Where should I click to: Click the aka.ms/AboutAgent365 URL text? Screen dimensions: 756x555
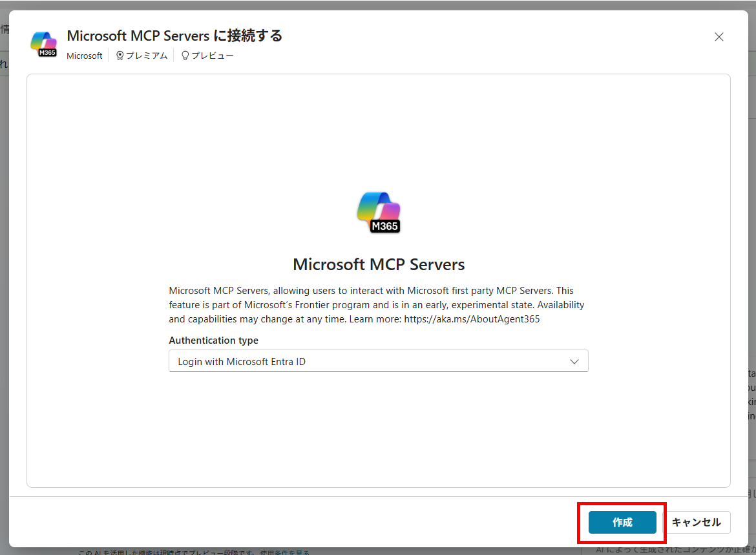pyautogui.click(x=472, y=319)
